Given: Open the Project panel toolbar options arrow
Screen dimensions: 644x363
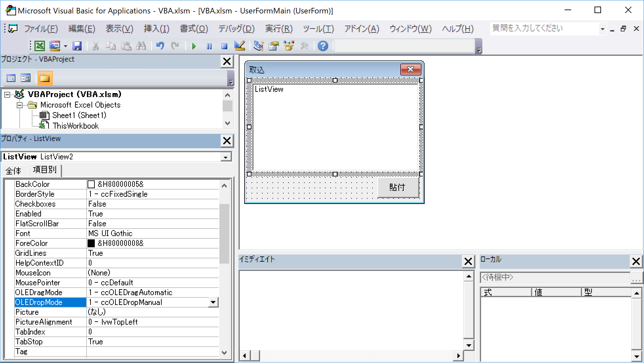Looking at the screenshot, I should 231,78.
